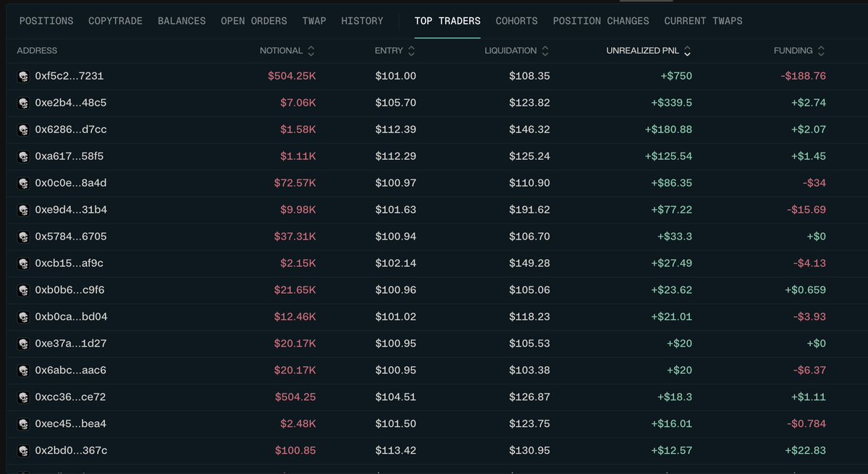Open trader address 0xa617...58f5

pos(69,156)
